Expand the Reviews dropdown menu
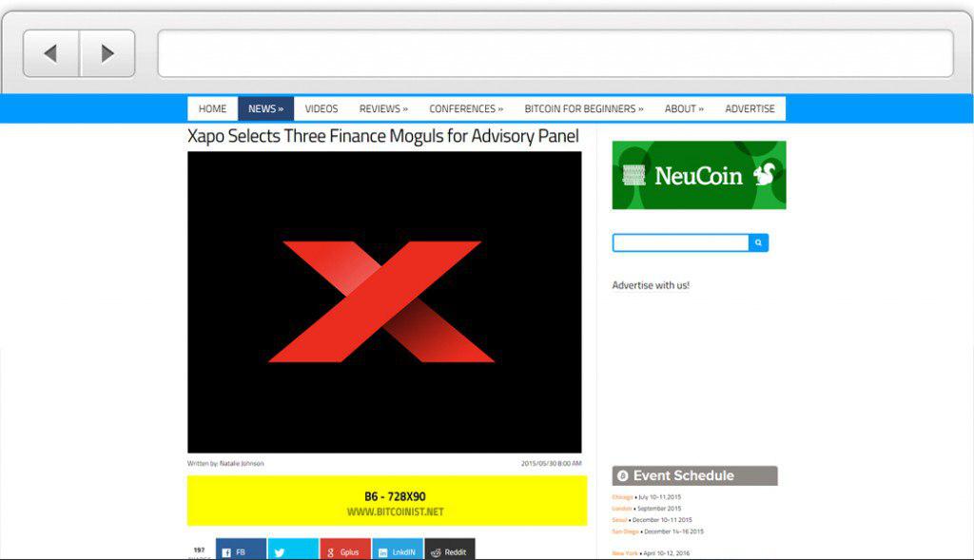 pyautogui.click(x=383, y=108)
